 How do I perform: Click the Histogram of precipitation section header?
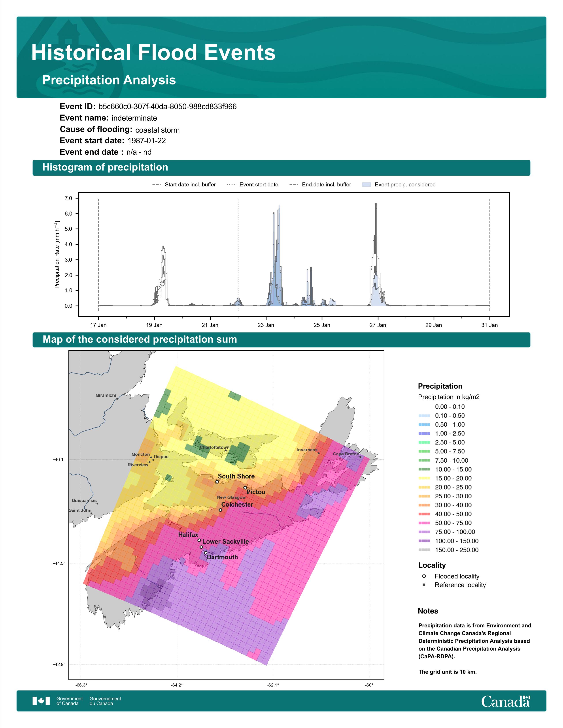pyautogui.click(x=105, y=167)
